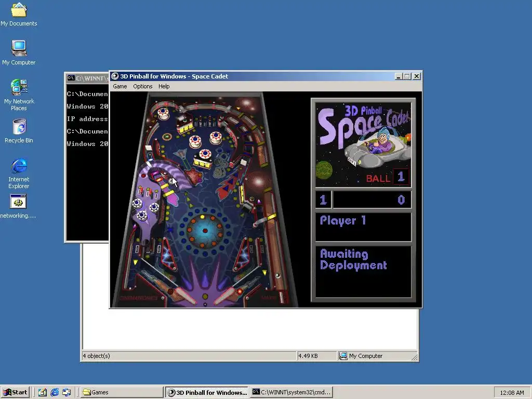This screenshot has width=532, height=399.
Task: Switch to the Games taskbar button
Action: pos(122,392)
